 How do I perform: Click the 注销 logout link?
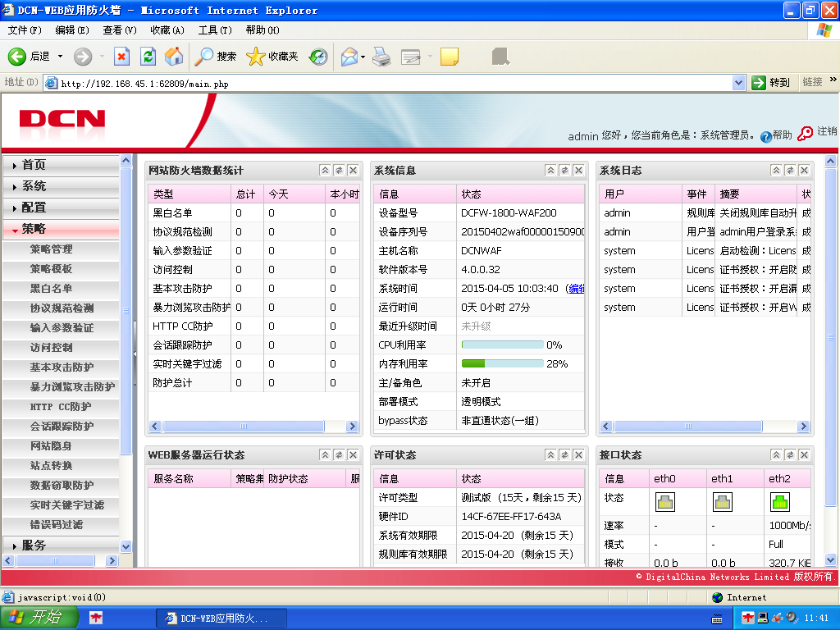827,131
